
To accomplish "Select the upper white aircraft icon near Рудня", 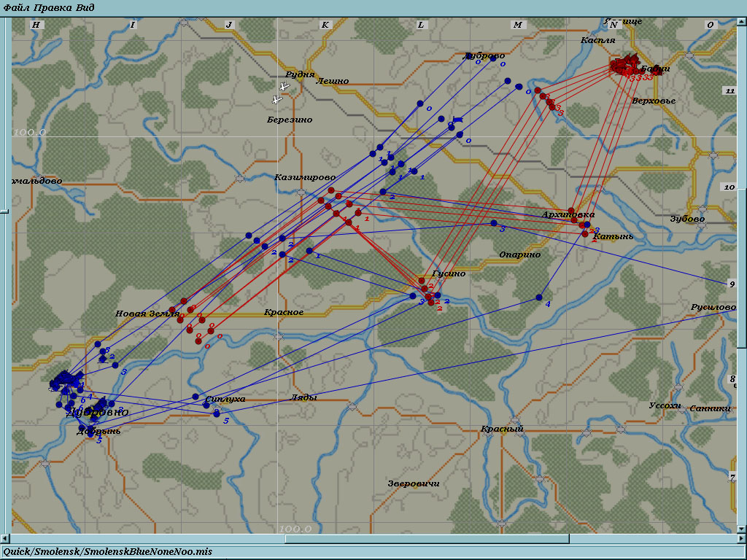I will click(284, 87).
